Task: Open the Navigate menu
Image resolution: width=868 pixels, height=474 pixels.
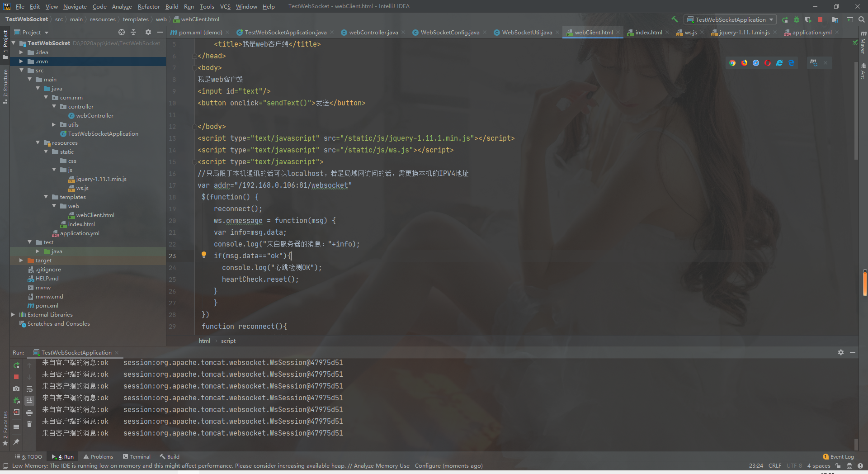Action: point(75,6)
